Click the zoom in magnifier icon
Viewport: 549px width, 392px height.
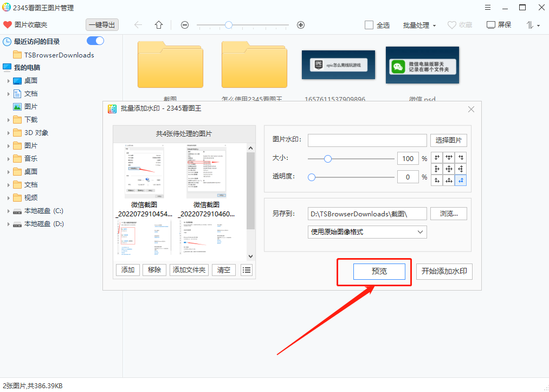pyautogui.click(x=300, y=25)
